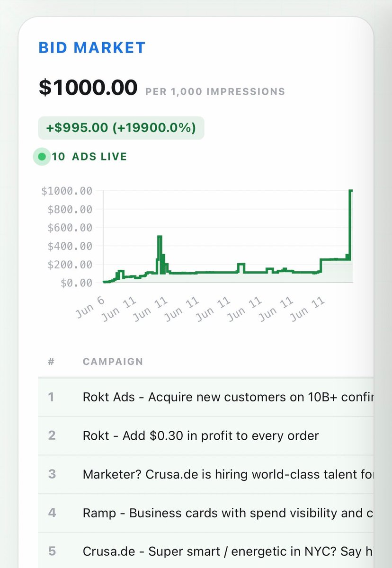
Task: Click PER 1,000 IMPRESSIONS label
Action: [215, 91]
